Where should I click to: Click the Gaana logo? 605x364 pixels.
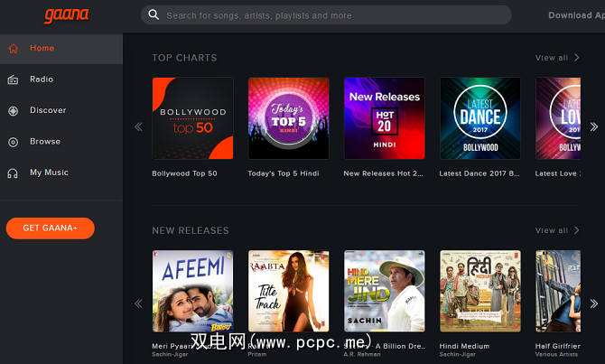pyautogui.click(x=66, y=15)
